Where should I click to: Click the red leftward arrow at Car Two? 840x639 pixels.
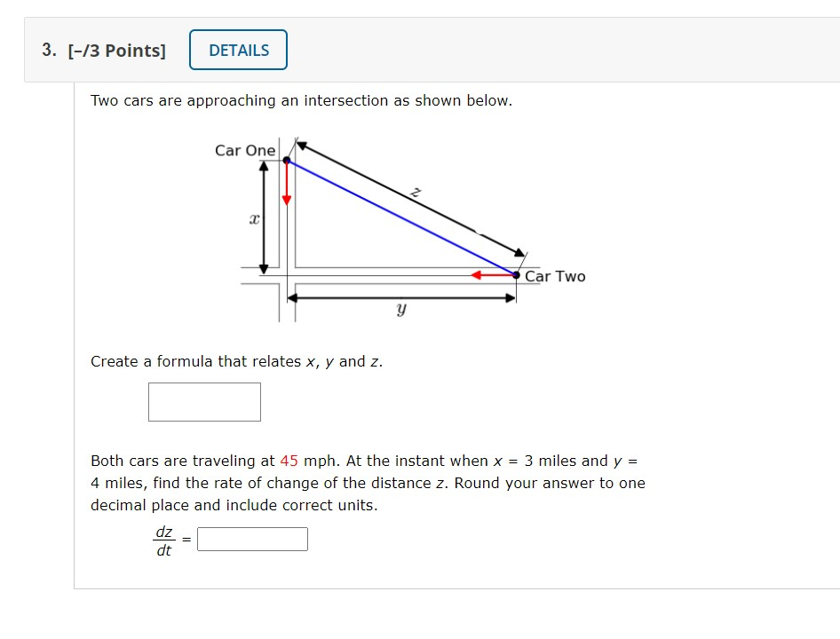(x=492, y=275)
